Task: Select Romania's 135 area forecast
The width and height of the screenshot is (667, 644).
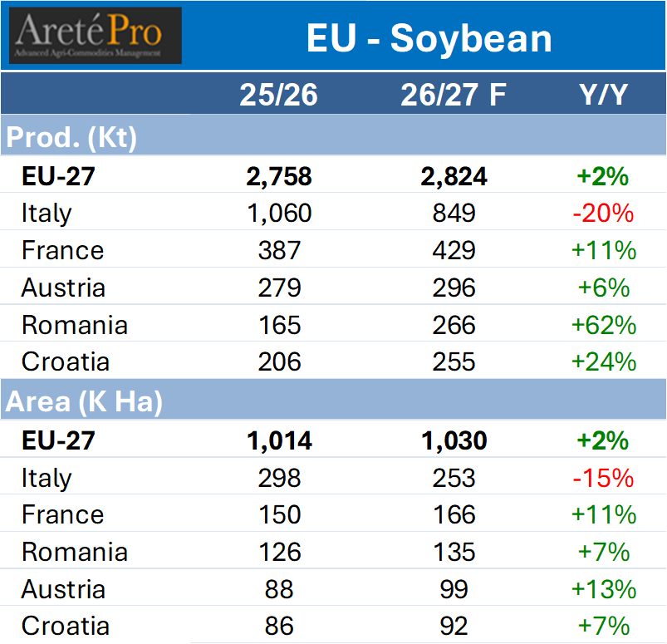Action: click(x=454, y=552)
